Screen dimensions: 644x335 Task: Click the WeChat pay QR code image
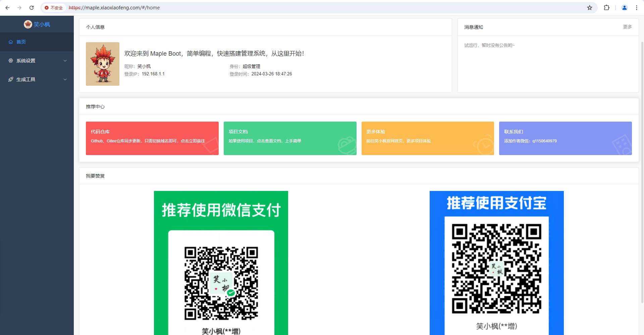(221, 263)
